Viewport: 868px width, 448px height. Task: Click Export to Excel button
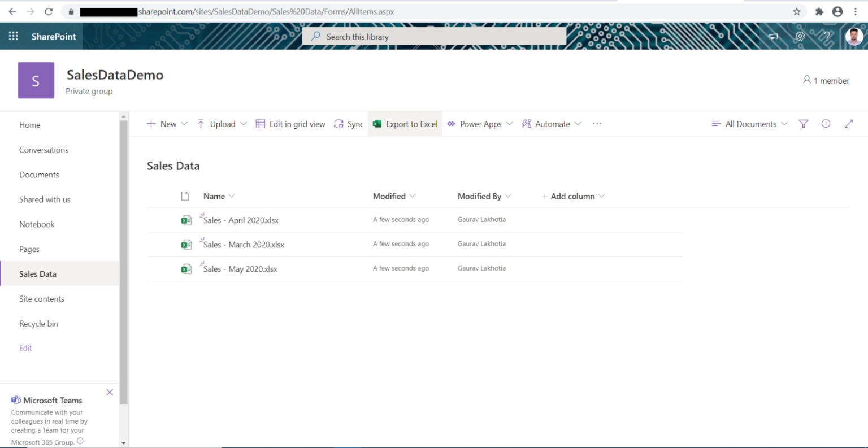click(405, 124)
